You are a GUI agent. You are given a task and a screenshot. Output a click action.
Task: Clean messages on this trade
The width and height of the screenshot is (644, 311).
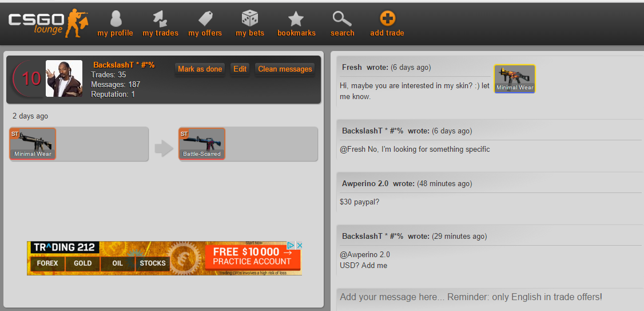click(285, 69)
